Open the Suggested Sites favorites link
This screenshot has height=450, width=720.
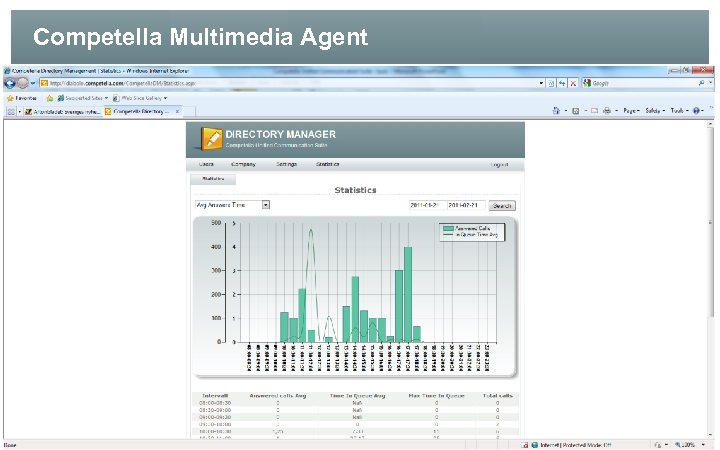[x=83, y=98]
